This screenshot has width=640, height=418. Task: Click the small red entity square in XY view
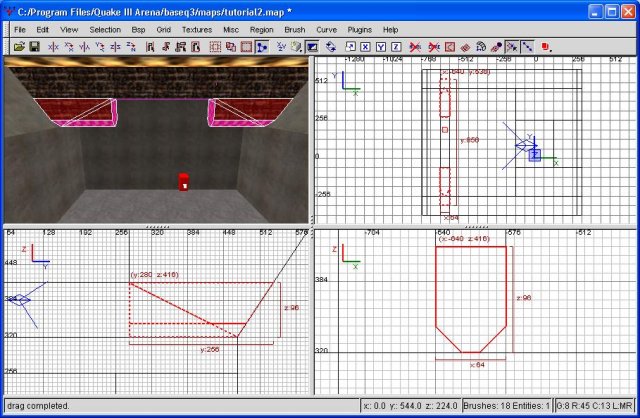click(x=445, y=130)
